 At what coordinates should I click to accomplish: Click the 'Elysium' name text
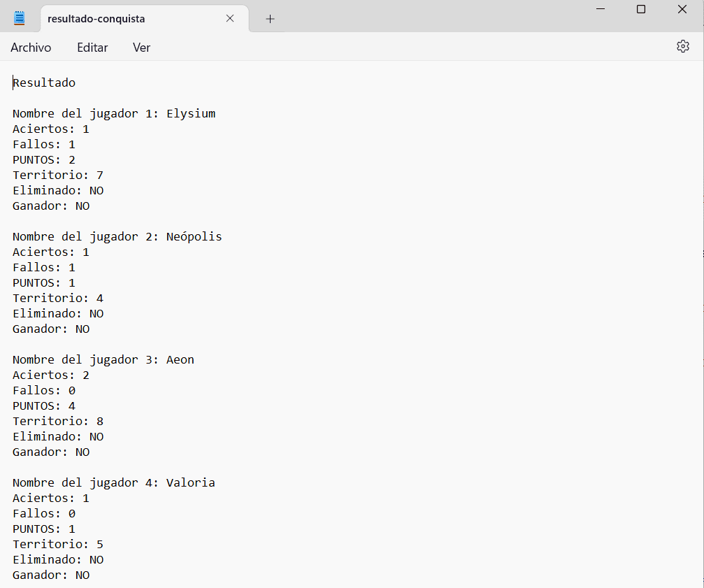(x=191, y=113)
